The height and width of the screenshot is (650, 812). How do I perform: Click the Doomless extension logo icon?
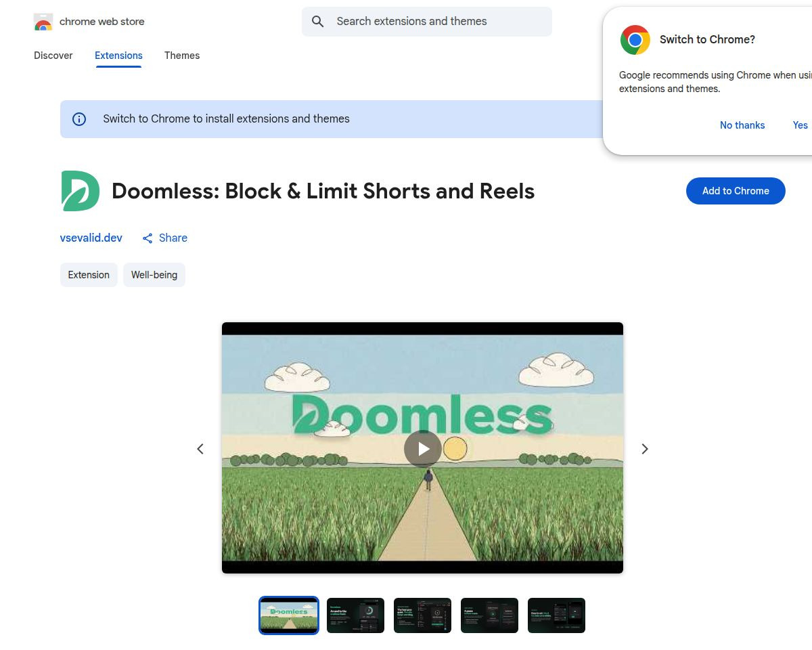(80, 191)
